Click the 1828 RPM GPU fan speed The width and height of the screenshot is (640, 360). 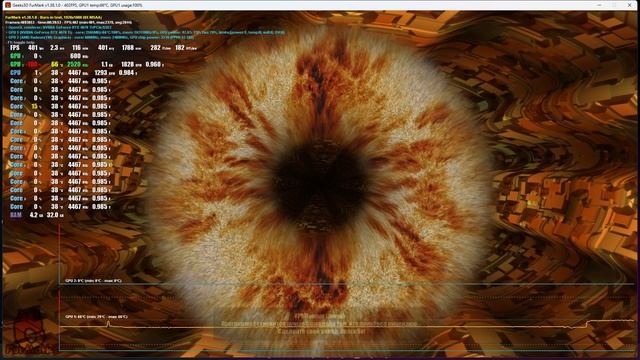(128, 64)
